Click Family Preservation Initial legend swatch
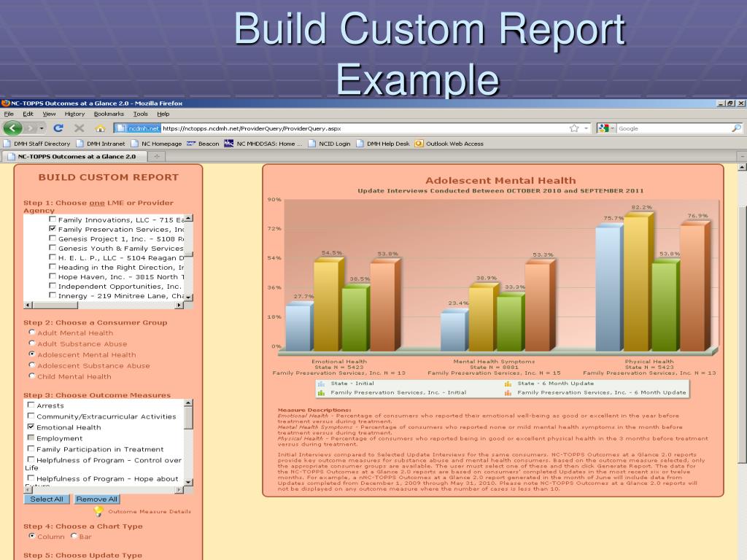Screen dimensions: 747x560 point(321,393)
